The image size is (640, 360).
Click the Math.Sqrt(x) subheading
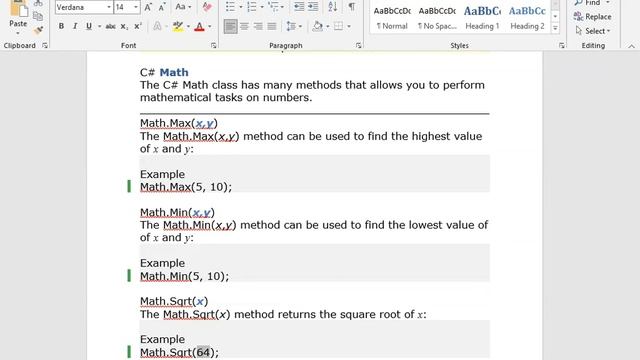tap(174, 302)
